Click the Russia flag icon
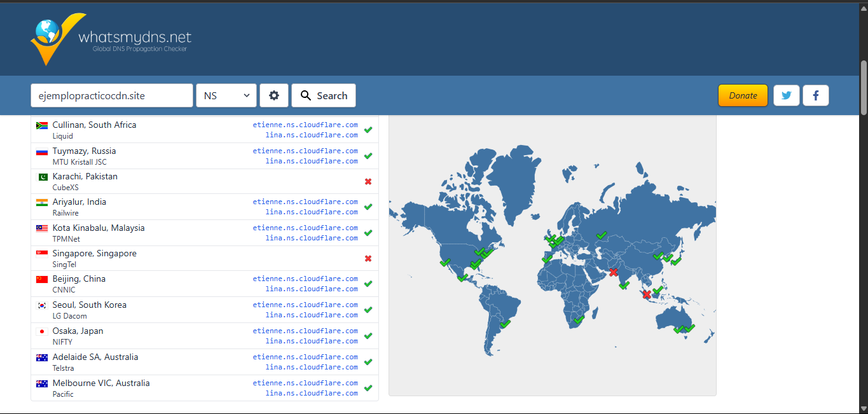Viewport: 868px width, 414px height. (x=42, y=151)
